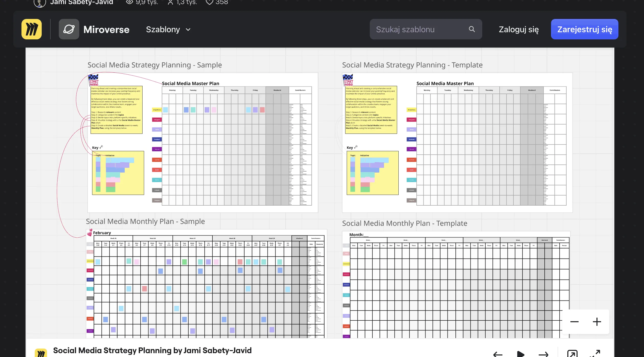Click "Social Media Strategy Planning by Jami Sabety-Javid" title
Viewport: 644px width, 357px height.
(152, 350)
